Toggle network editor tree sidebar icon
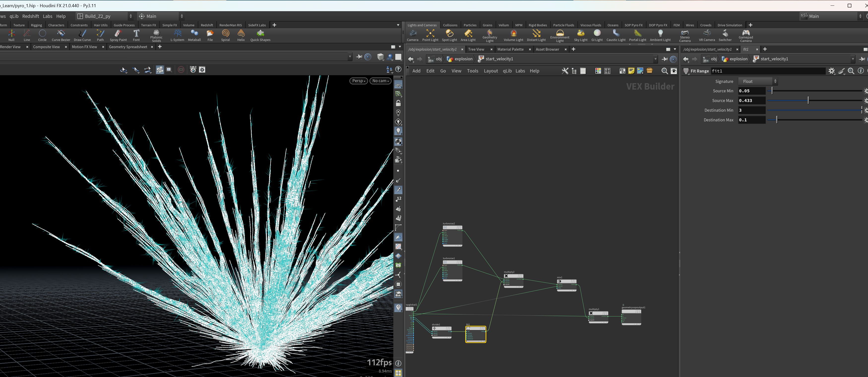Screen dimensions: 868x377 tap(574, 71)
